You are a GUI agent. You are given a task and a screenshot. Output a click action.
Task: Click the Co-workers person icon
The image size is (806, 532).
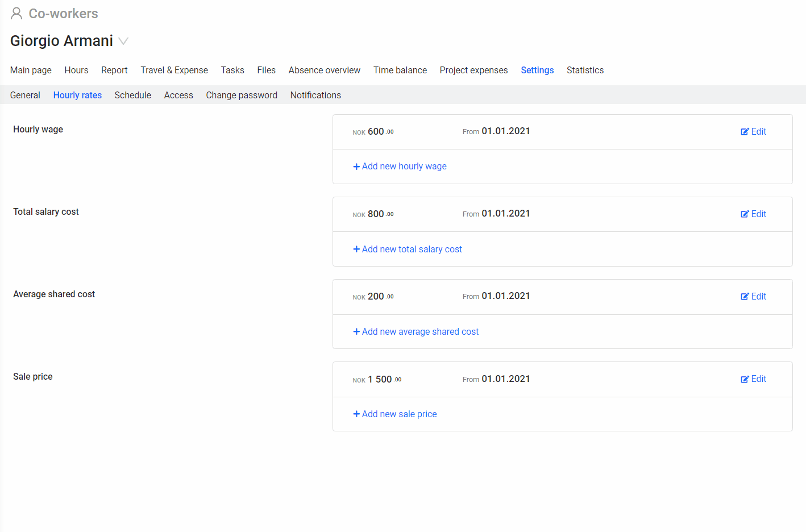(16, 13)
